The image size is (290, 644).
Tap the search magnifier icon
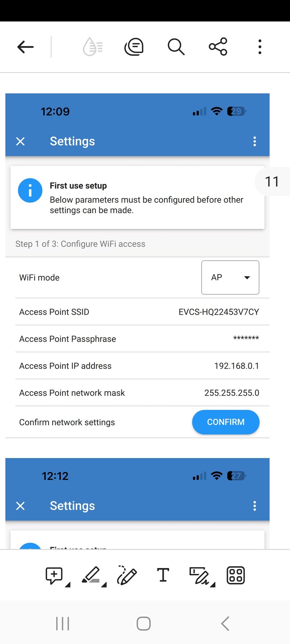coord(176,47)
